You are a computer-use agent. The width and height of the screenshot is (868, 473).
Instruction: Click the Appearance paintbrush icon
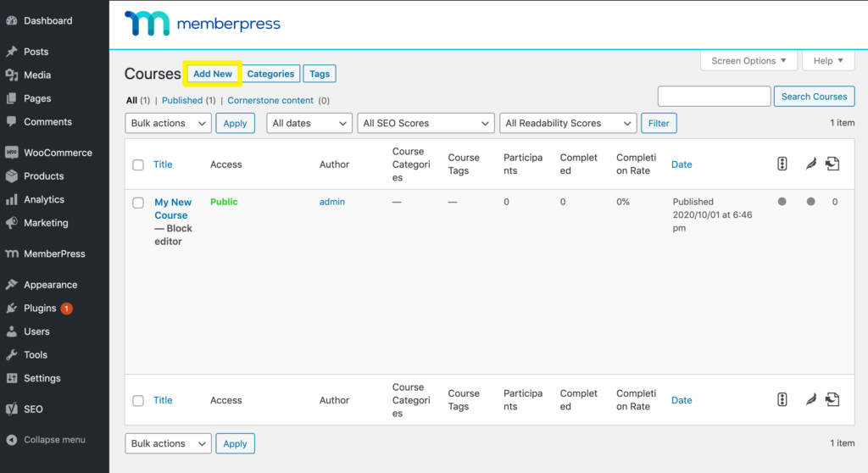click(x=12, y=285)
